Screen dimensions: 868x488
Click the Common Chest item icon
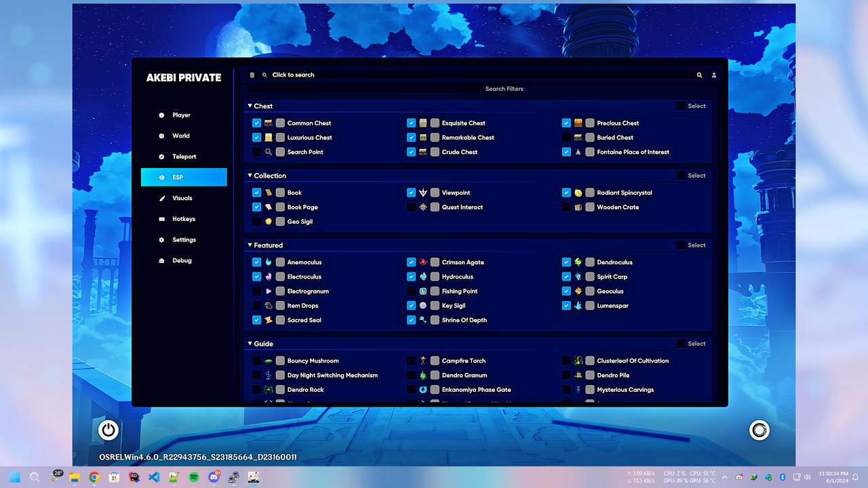pos(269,123)
